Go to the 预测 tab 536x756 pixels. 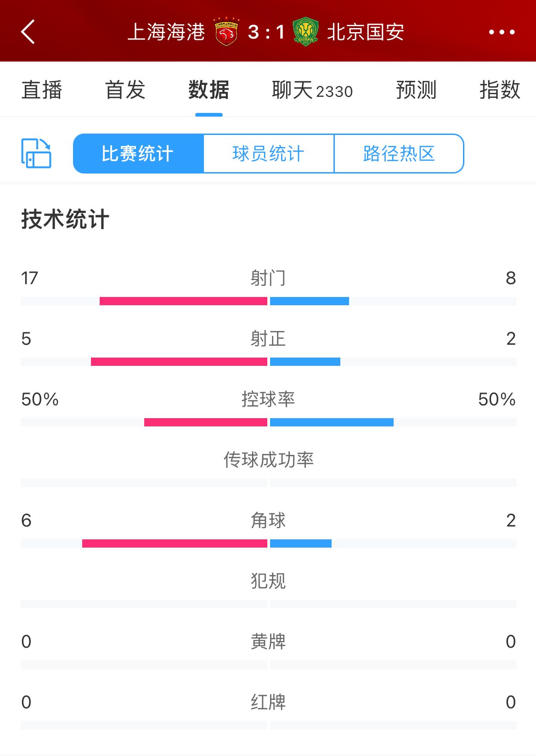tap(416, 90)
